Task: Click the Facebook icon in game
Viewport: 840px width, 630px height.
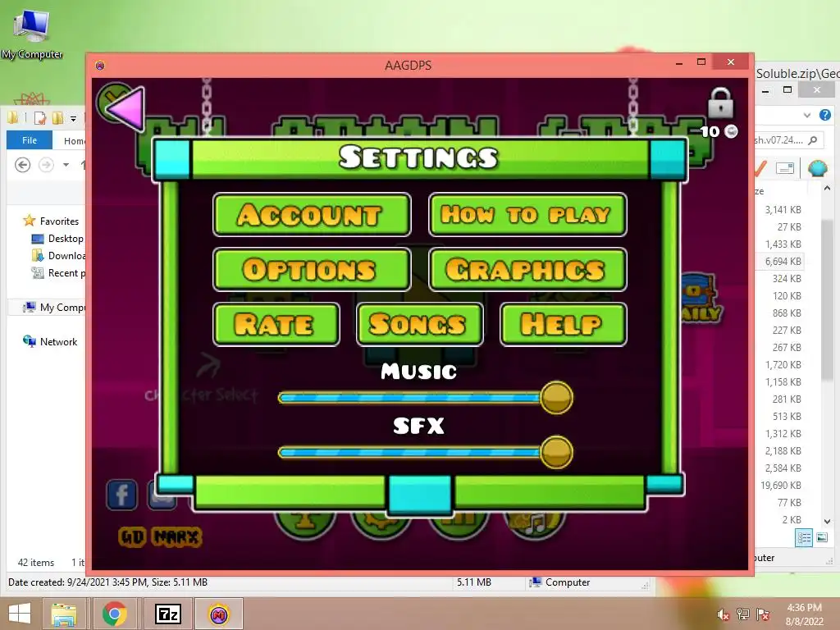Action: click(121, 495)
